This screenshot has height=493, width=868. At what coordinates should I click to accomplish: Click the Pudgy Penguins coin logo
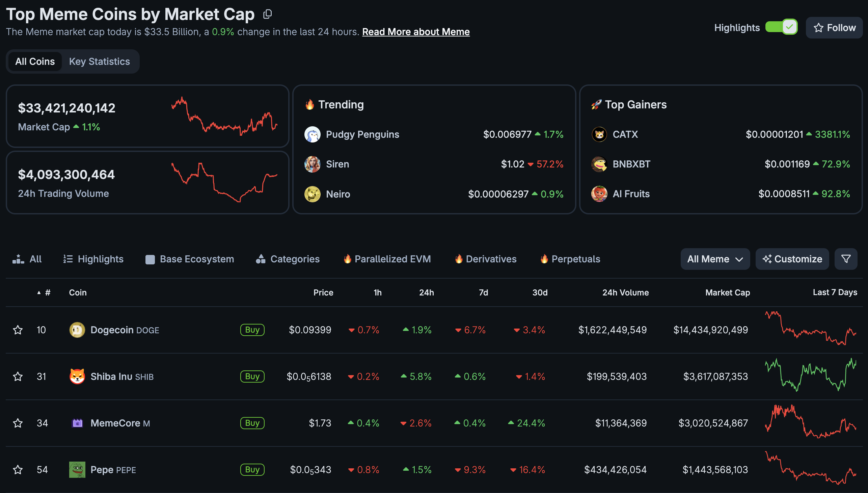coord(313,134)
